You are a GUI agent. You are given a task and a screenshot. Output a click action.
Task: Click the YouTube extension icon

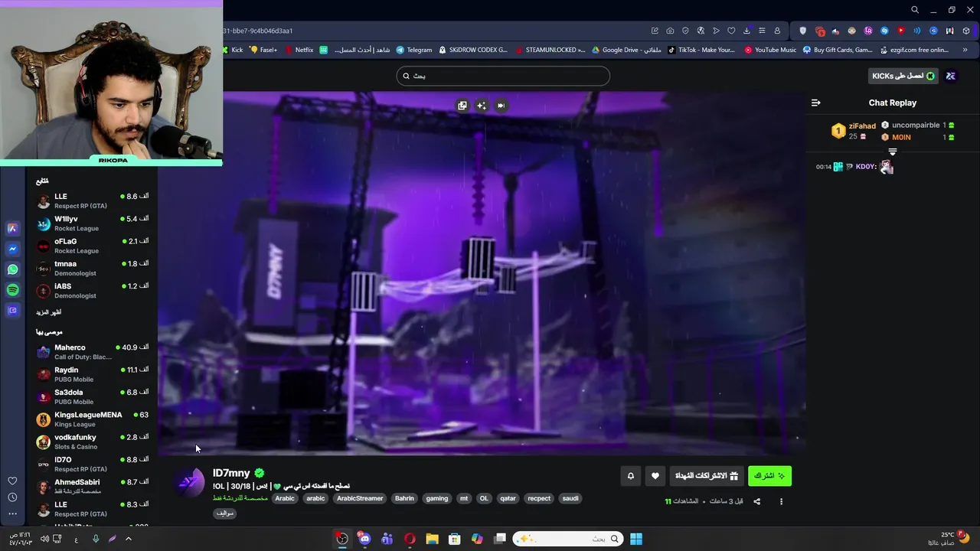click(900, 31)
